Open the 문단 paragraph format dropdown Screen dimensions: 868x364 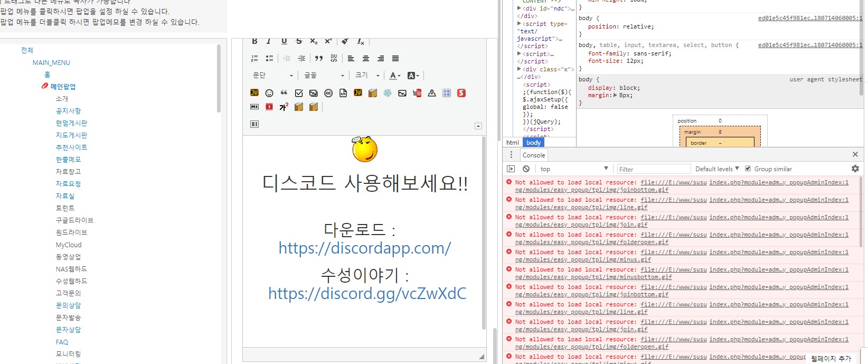point(273,76)
